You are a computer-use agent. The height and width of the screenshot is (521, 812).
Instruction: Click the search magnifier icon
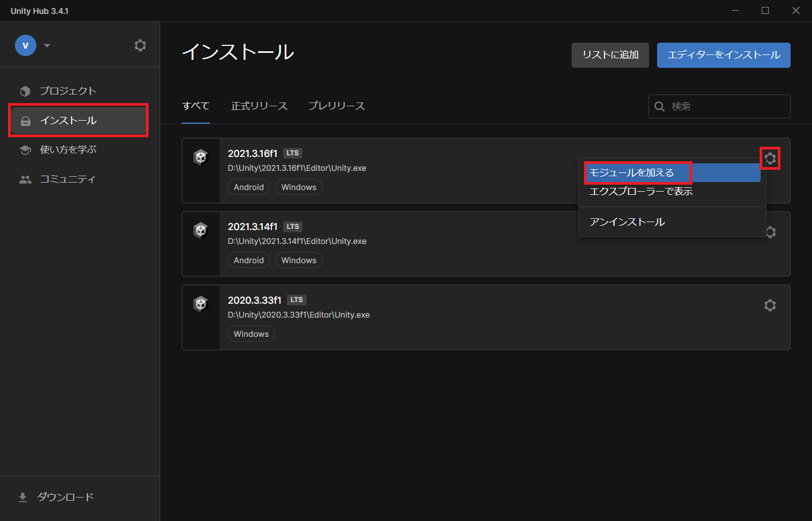point(660,106)
